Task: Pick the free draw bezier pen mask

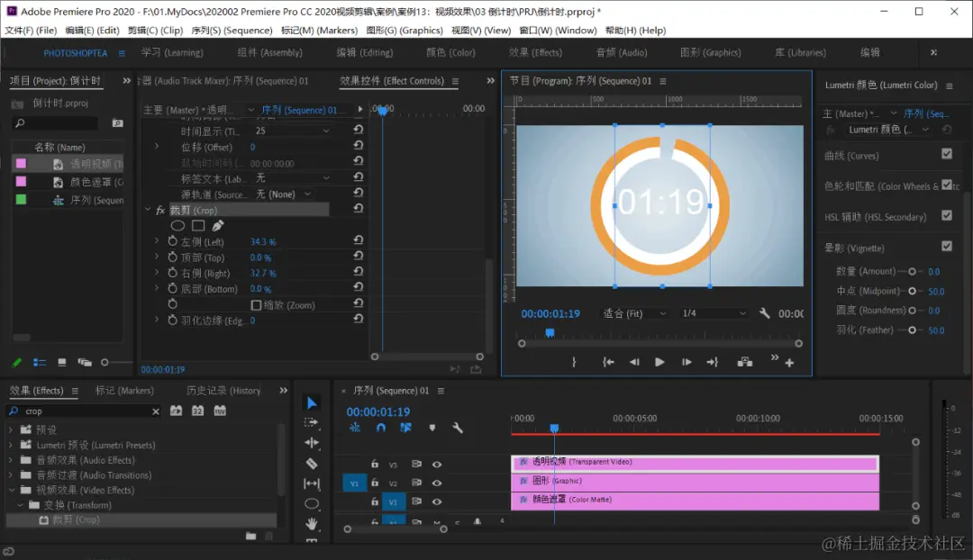Action: click(218, 226)
